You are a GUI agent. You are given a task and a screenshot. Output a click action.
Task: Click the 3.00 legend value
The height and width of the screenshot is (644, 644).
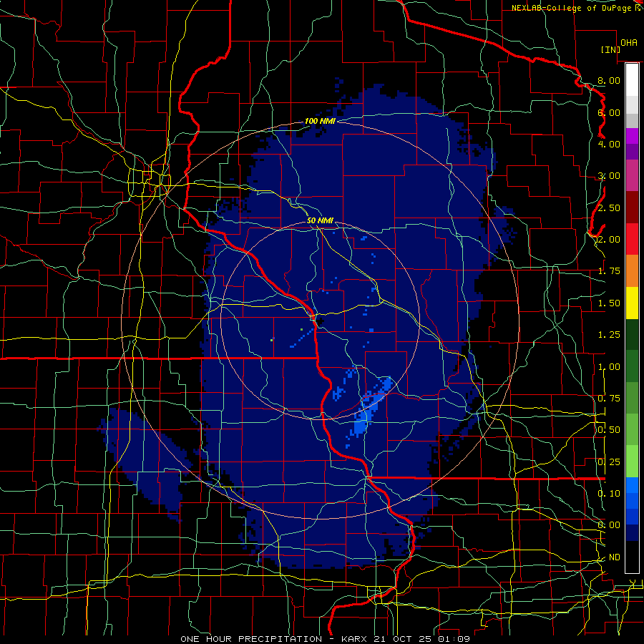pos(609,176)
